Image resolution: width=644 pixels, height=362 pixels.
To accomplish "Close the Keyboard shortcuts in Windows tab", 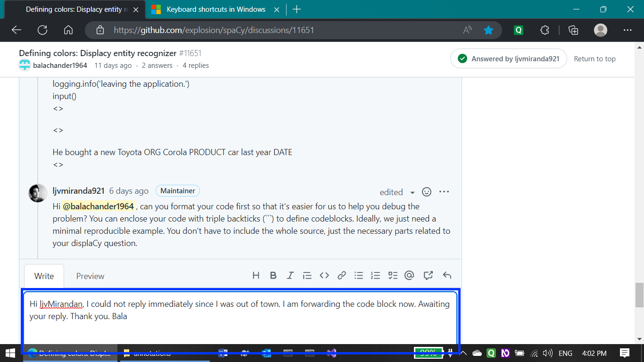I will pyautogui.click(x=277, y=9).
